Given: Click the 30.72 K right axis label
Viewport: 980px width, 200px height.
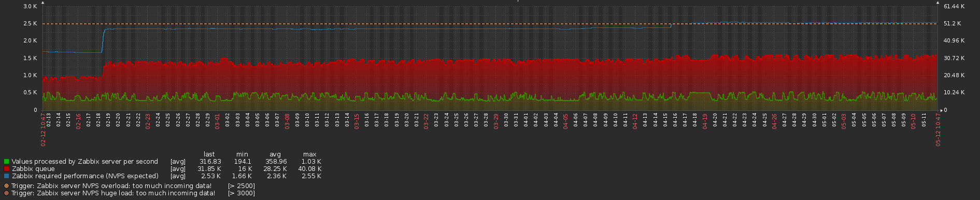Looking at the screenshot, I should (954, 59).
